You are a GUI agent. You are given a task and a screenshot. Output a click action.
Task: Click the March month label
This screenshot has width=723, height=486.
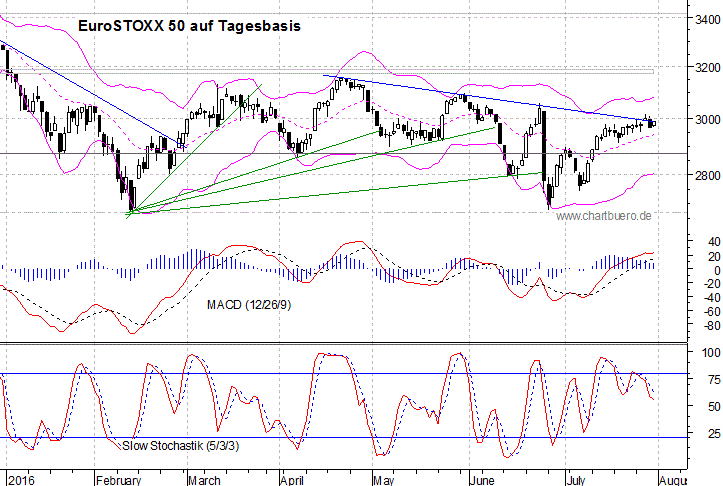click(205, 480)
